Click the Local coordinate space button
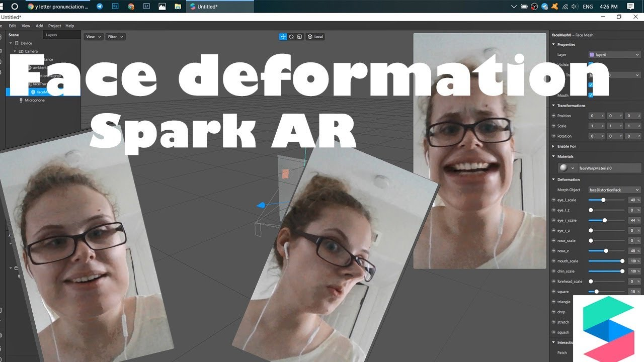This screenshot has height=362, width=644. point(315,37)
